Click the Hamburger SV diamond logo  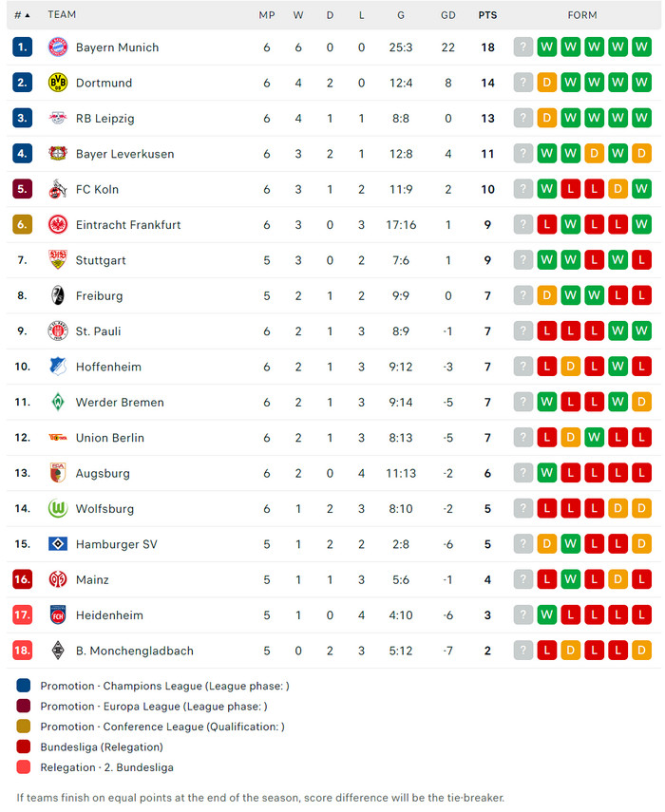[x=58, y=544]
